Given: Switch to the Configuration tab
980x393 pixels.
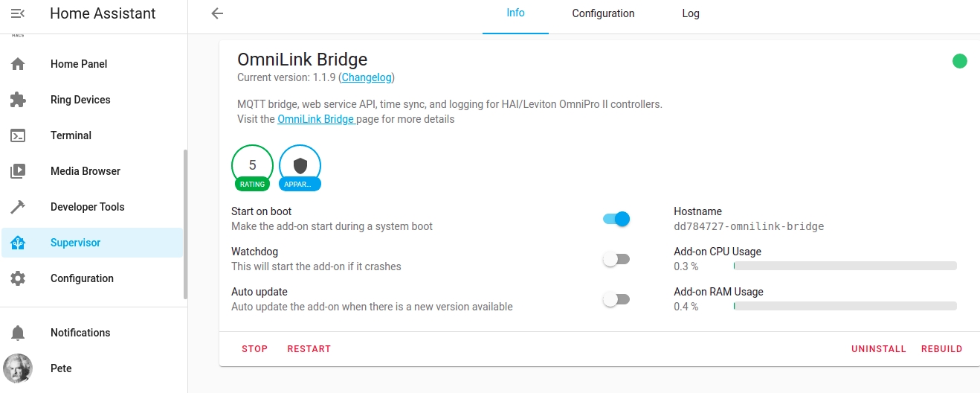Looking at the screenshot, I should click(x=603, y=13).
